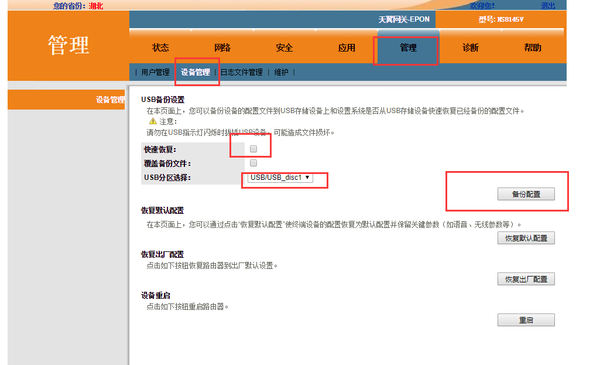Select the 管理 tab

pos(408,48)
